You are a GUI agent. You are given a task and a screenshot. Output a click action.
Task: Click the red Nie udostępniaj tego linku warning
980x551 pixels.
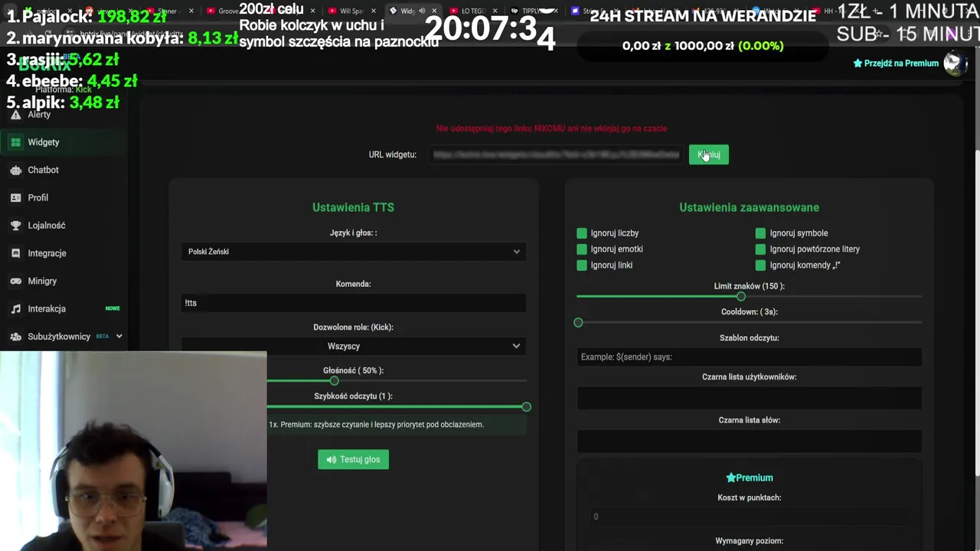tap(551, 129)
